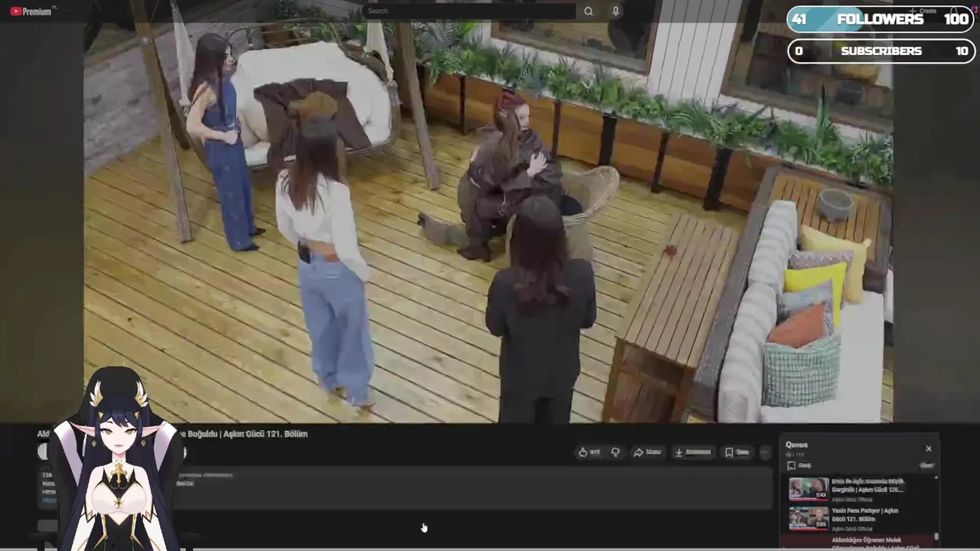This screenshot has width=980, height=551.
Task: Play 'Yasin Fena Patlıyor' thumbnail
Action: pos(808,518)
